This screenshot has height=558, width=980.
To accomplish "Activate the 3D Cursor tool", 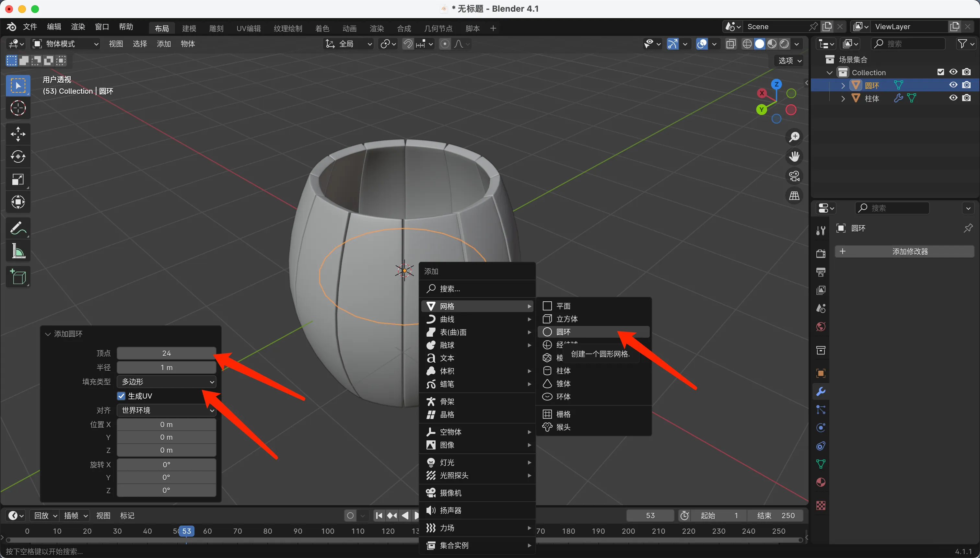I will (x=17, y=109).
